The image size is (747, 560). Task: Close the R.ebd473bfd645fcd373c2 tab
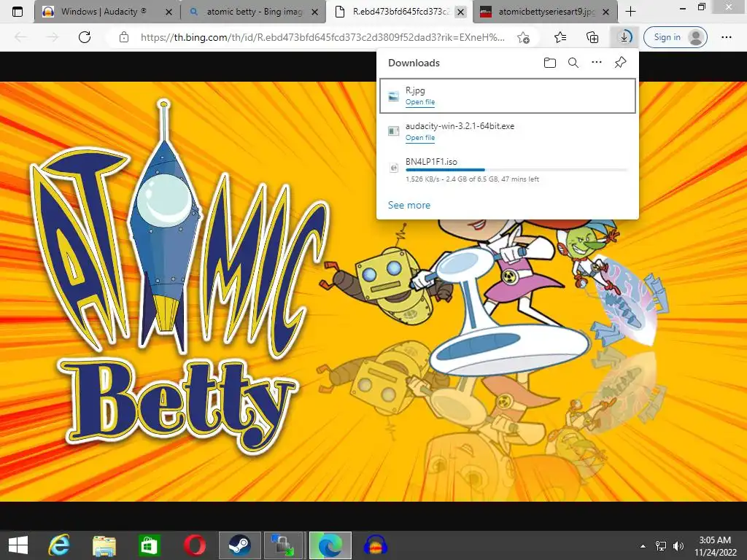coord(460,12)
